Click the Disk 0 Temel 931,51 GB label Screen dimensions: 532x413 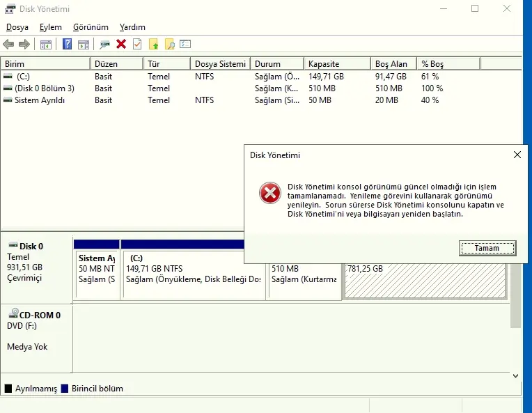click(x=36, y=267)
